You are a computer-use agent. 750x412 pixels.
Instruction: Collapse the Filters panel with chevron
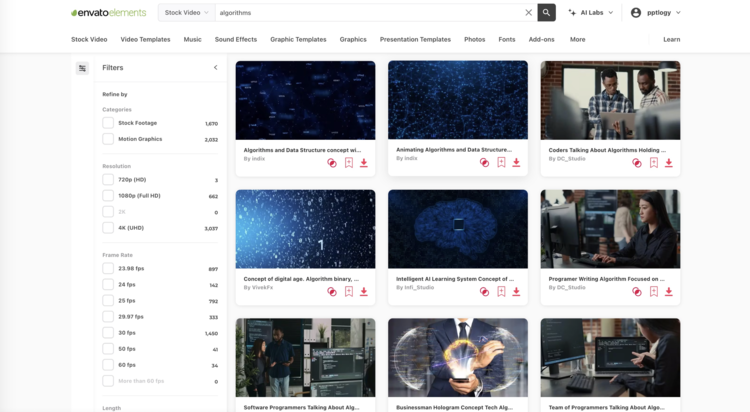215,68
